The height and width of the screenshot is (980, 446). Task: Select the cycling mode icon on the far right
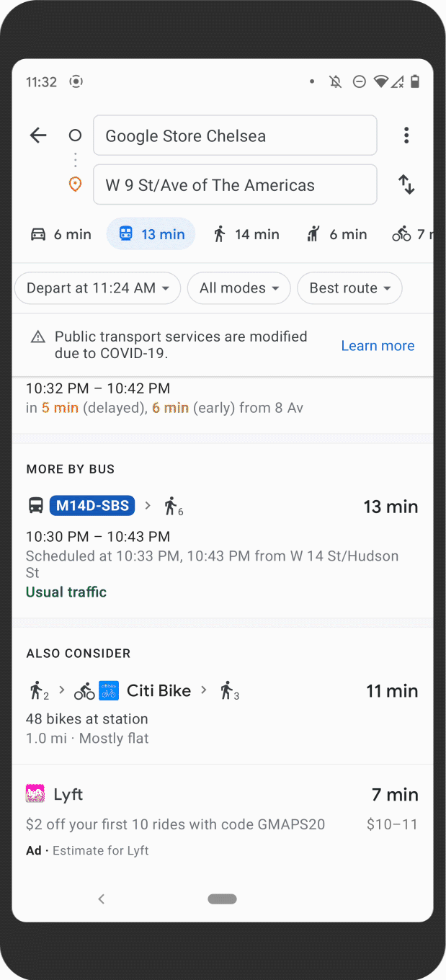pyautogui.click(x=401, y=233)
